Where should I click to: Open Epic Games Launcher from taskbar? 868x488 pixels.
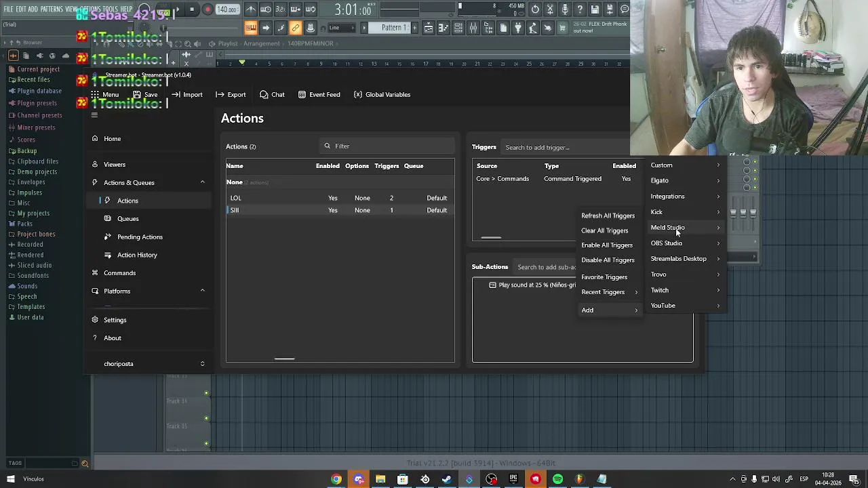click(x=513, y=479)
